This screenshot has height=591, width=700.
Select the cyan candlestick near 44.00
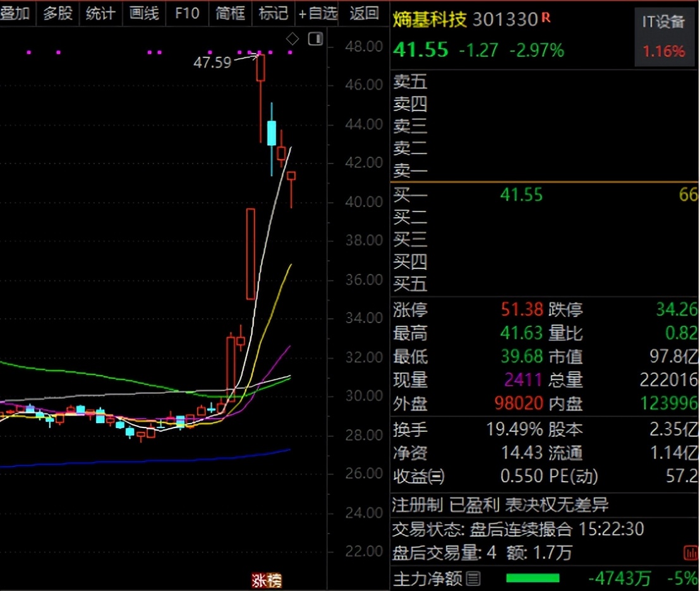(x=272, y=133)
